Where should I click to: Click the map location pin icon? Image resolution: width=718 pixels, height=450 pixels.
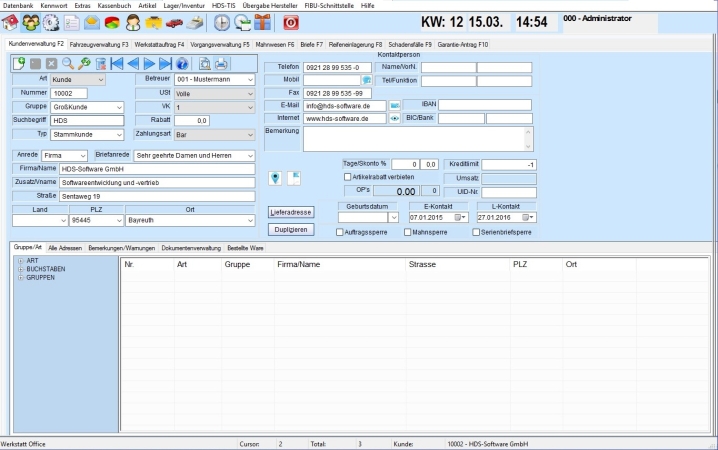[276, 178]
